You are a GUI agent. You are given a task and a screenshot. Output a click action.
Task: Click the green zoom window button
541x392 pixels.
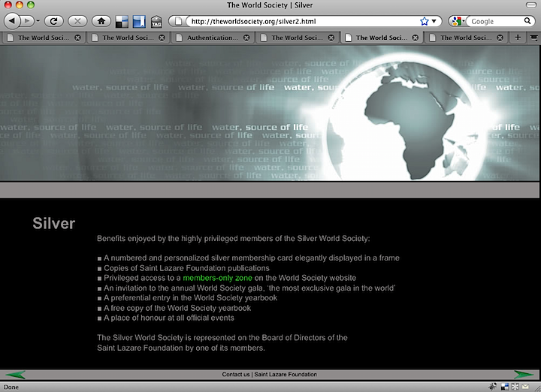pos(31,5)
